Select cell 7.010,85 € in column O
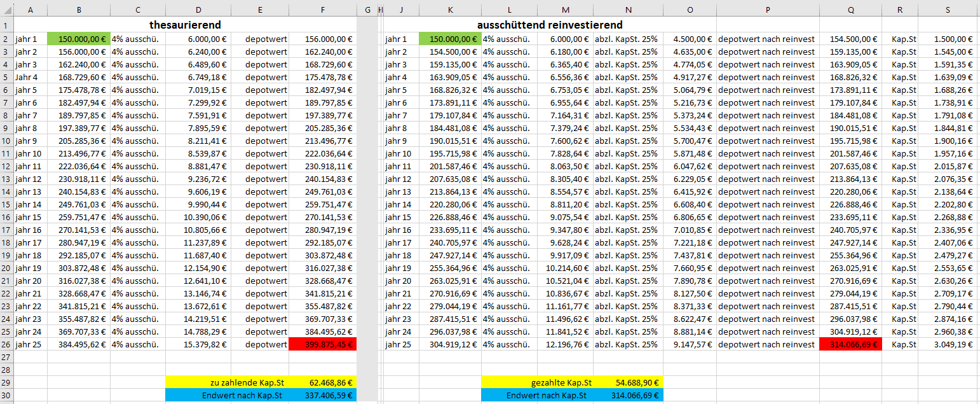The height and width of the screenshot is (404, 980). pyautogui.click(x=690, y=230)
